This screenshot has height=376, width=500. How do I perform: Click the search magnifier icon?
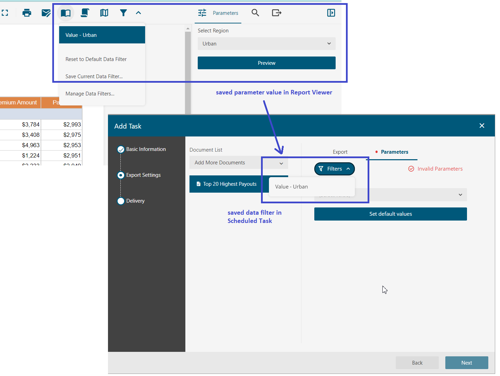255,13
